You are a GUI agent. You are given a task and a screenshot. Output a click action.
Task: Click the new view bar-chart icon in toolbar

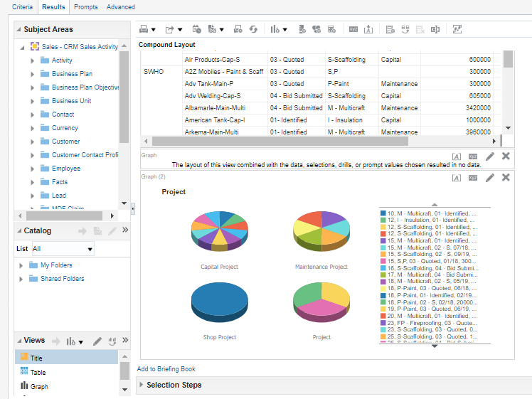click(275, 29)
